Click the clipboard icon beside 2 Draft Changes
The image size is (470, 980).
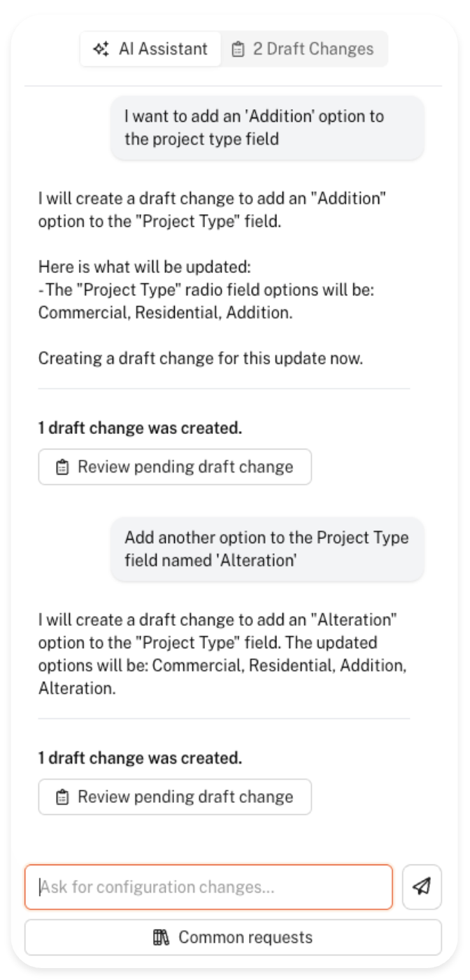(x=238, y=49)
